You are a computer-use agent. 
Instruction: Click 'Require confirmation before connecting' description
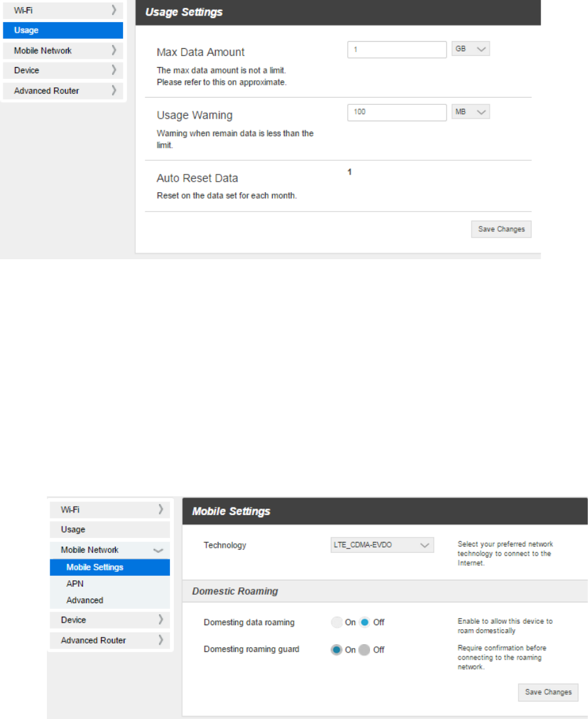coord(502,658)
